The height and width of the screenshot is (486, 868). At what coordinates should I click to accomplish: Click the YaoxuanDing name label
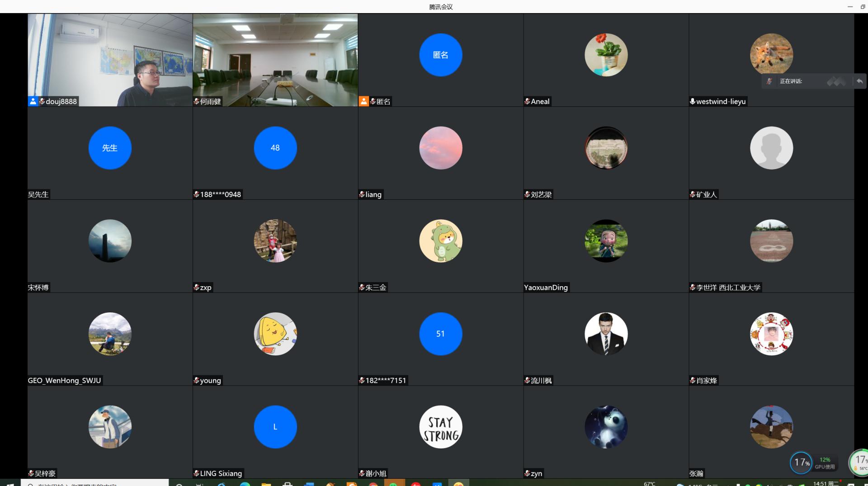click(x=546, y=288)
